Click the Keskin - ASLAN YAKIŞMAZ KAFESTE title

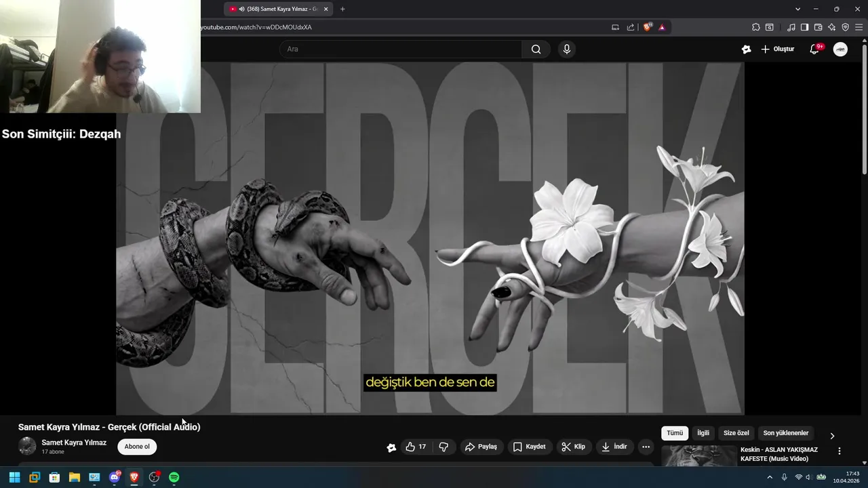[x=779, y=454]
